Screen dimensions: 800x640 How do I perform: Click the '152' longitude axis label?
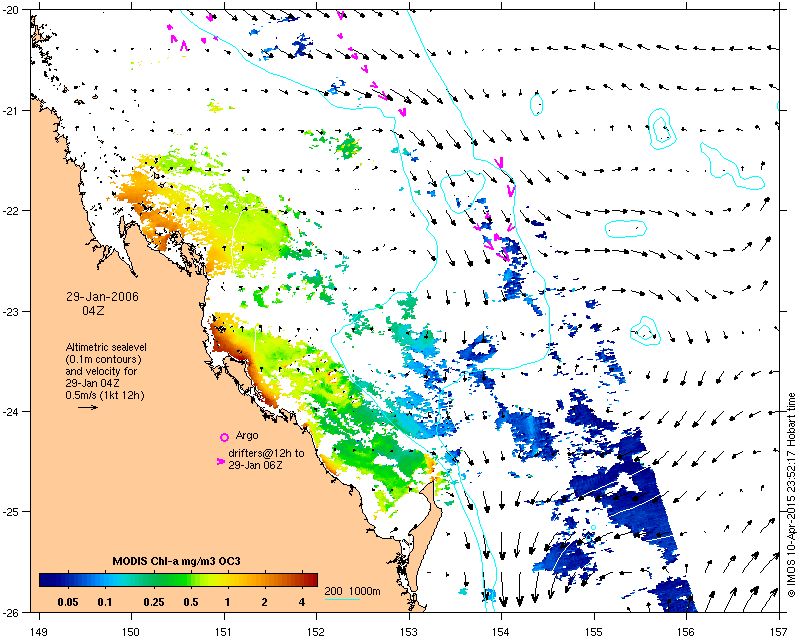pyautogui.click(x=316, y=632)
